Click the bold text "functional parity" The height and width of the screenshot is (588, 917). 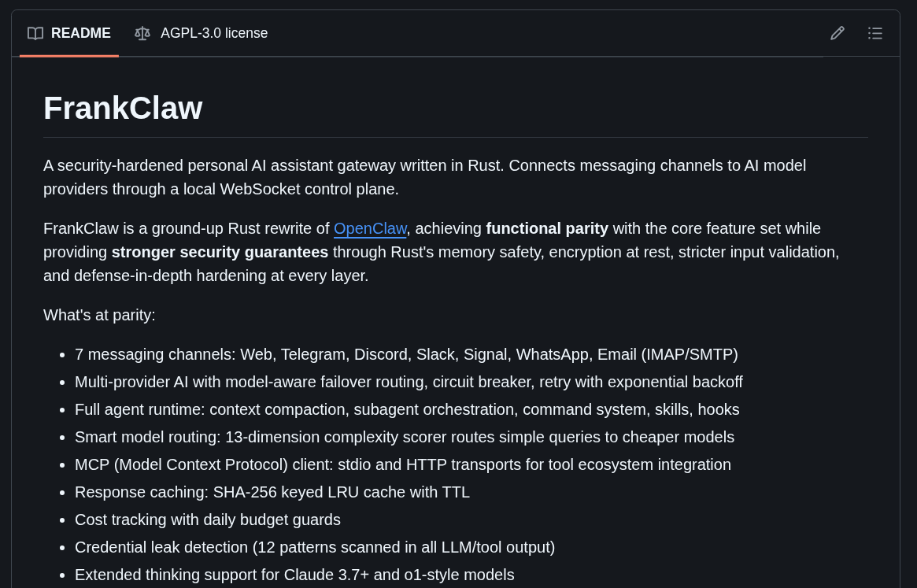(x=547, y=228)
